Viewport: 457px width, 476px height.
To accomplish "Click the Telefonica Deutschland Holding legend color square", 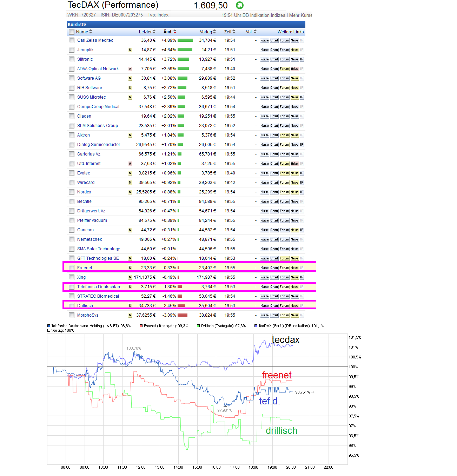I will [x=49, y=326].
